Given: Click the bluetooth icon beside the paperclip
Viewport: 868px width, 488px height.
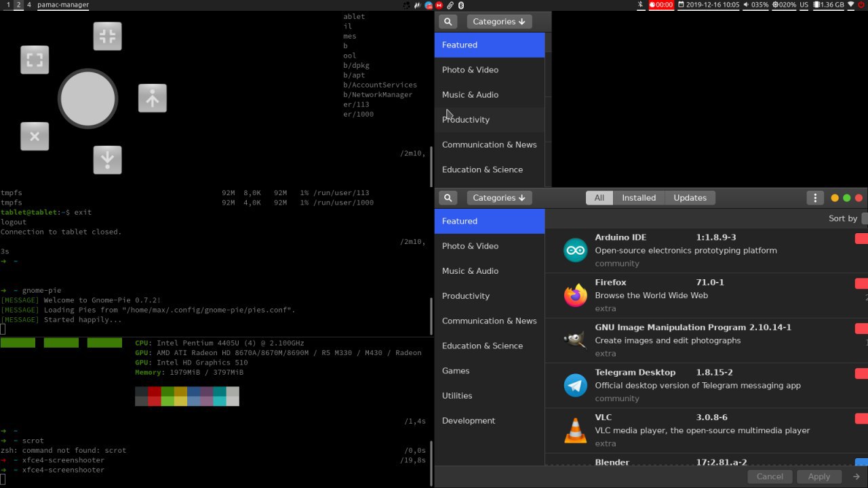Looking at the screenshot, I should [x=460, y=5].
